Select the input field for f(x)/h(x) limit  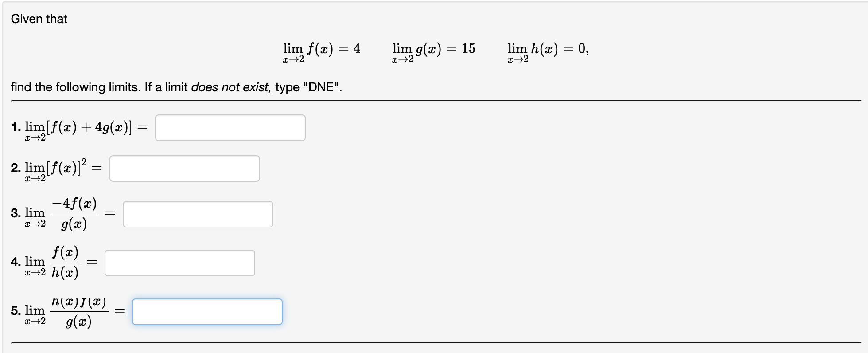(x=180, y=263)
